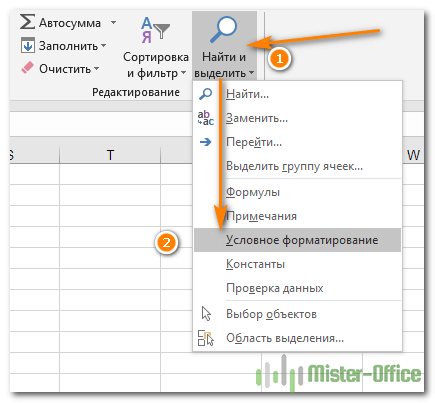Click the ab-ac replace icon in menu
Viewport: 435px width, 403px height.
[x=206, y=118]
